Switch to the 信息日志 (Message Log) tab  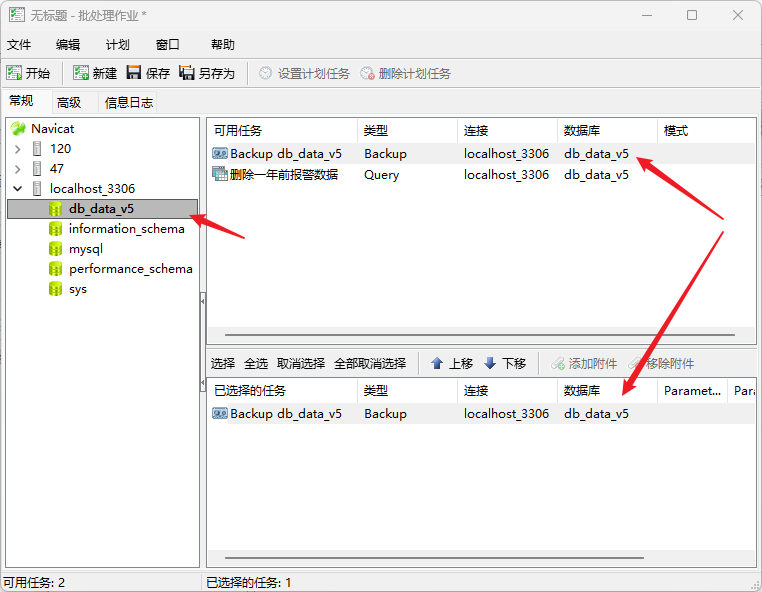(129, 103)
